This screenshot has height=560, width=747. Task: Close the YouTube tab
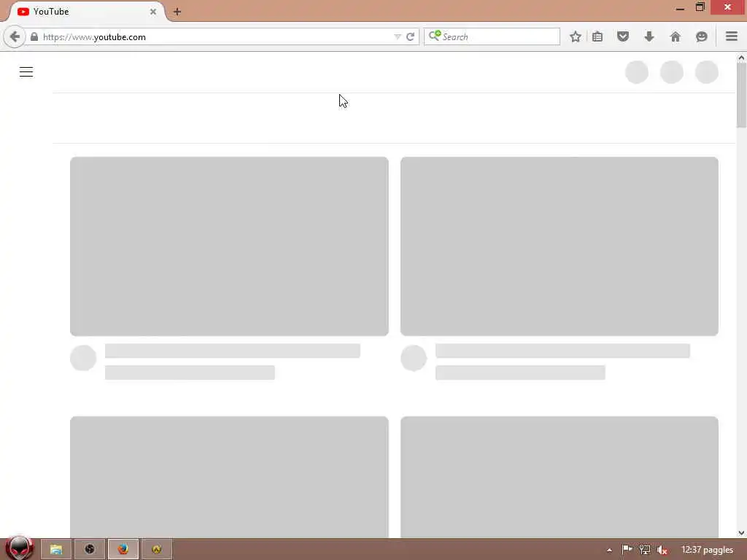[153, 12]
